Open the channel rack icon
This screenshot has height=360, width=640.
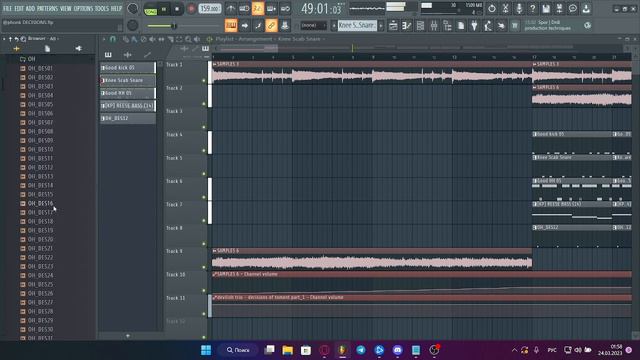click(x=420, y=25)
